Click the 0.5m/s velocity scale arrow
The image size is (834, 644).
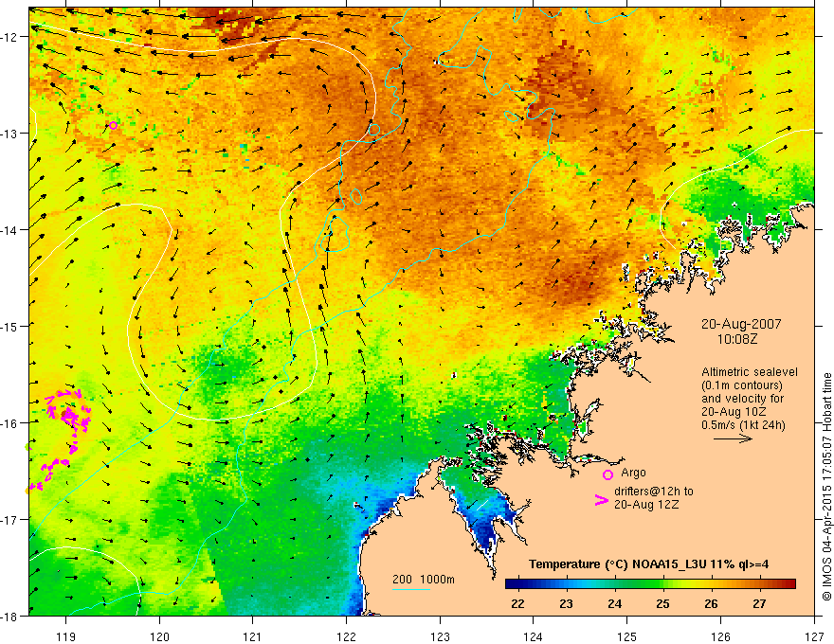coord(733,438)
